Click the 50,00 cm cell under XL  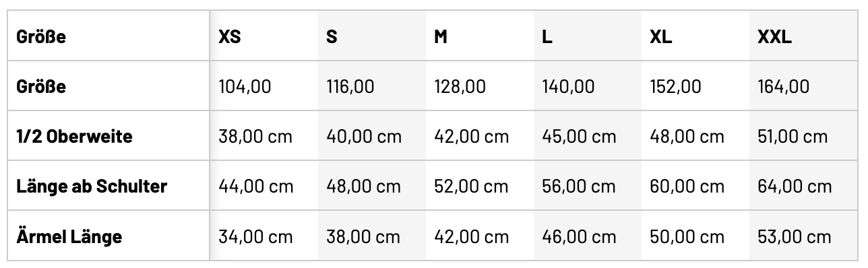coord(687,236)
